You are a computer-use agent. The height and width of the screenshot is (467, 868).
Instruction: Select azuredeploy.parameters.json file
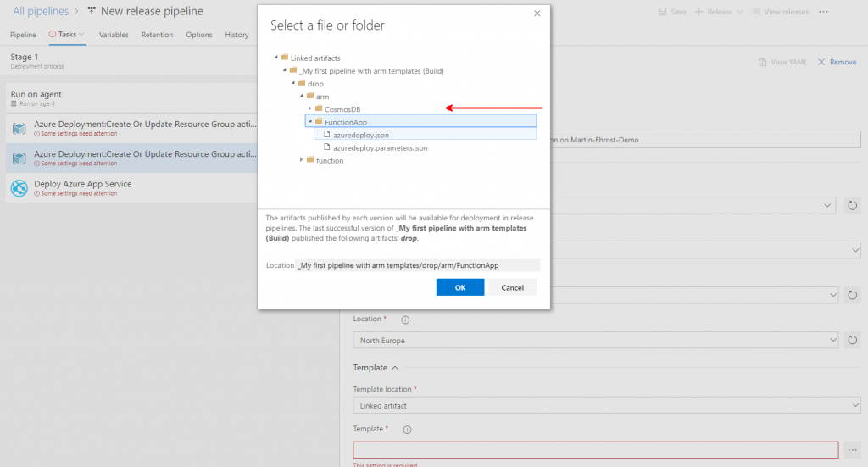coord(381,147)
